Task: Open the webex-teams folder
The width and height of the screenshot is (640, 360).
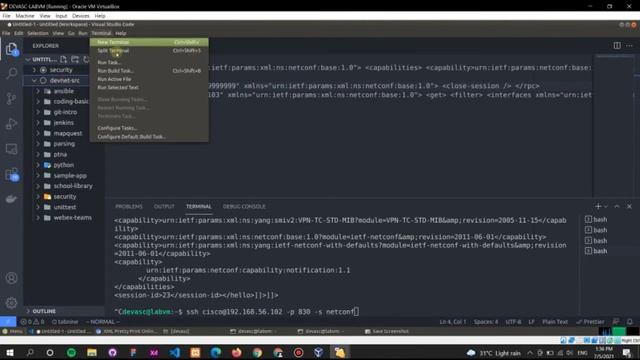Action: [73, 218]
